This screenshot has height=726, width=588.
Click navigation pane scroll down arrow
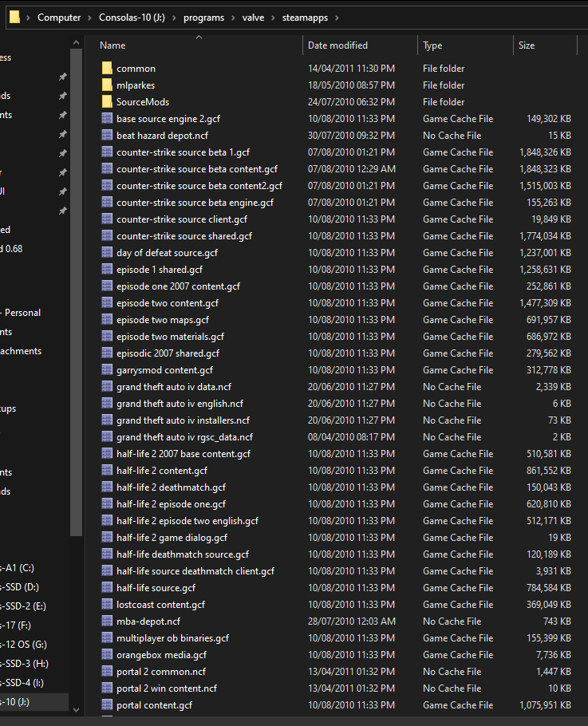(77, 709)
